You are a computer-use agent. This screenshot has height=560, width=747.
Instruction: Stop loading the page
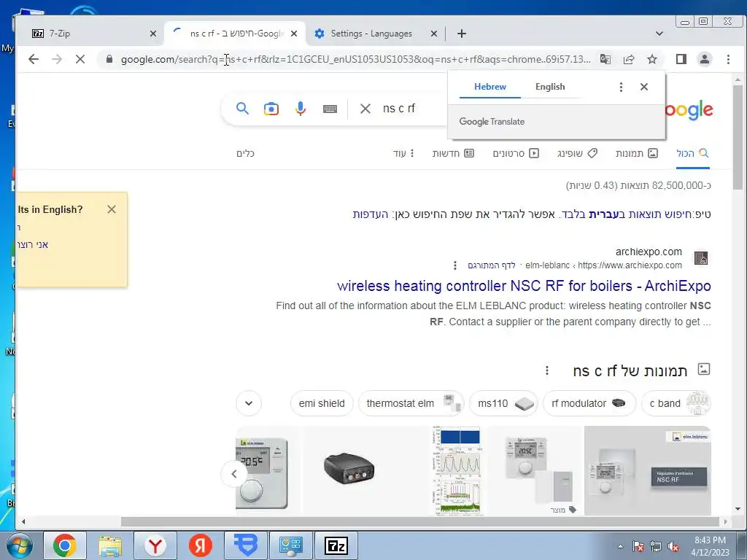[80, 59]
